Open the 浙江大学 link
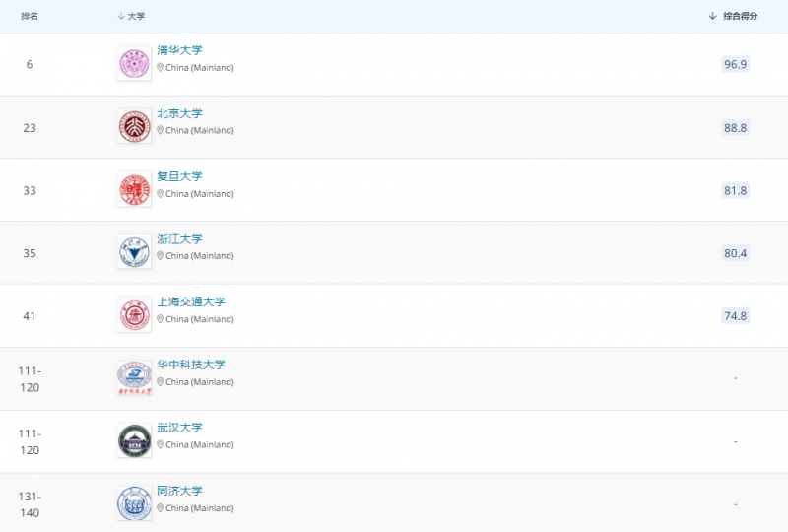The image size is (788, 532). click(x=179, y=239)
